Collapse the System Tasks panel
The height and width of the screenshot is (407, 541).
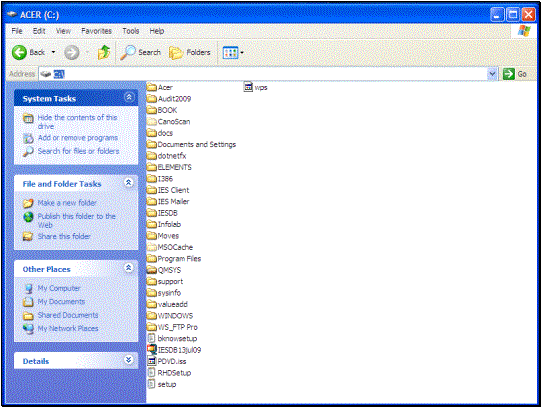[129, 97]
